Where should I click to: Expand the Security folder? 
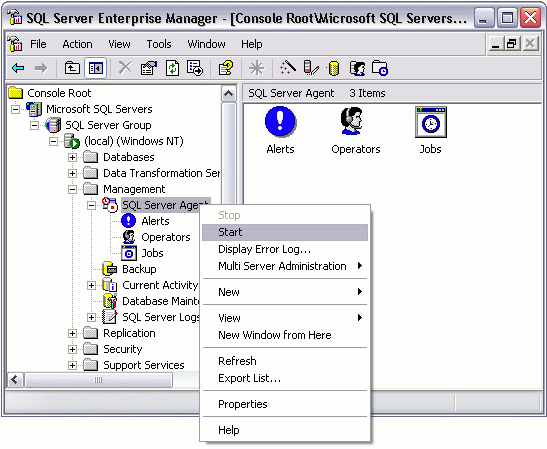click(x=72, y=350)
